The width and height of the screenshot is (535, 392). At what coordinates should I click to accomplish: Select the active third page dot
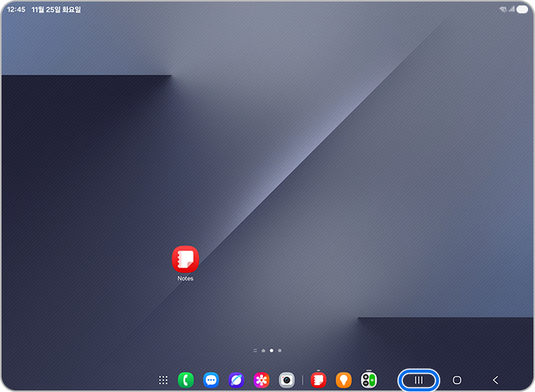click(x=271, y=350)
